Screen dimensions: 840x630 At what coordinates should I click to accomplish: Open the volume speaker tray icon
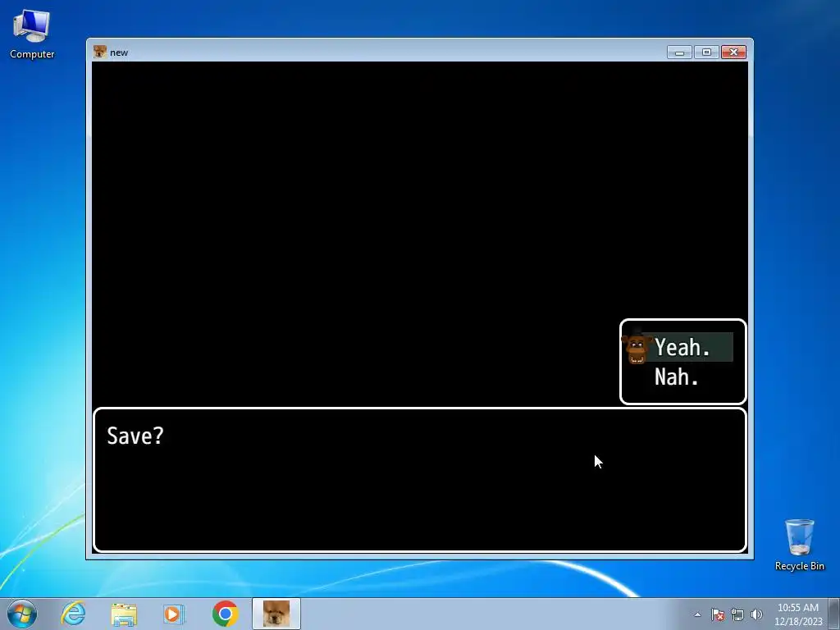coord(756,614)
